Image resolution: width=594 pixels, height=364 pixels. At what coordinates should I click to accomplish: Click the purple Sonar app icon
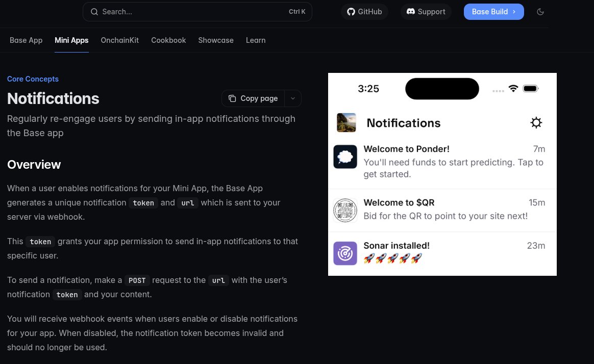pyautogui.click(x=345, y=253)
